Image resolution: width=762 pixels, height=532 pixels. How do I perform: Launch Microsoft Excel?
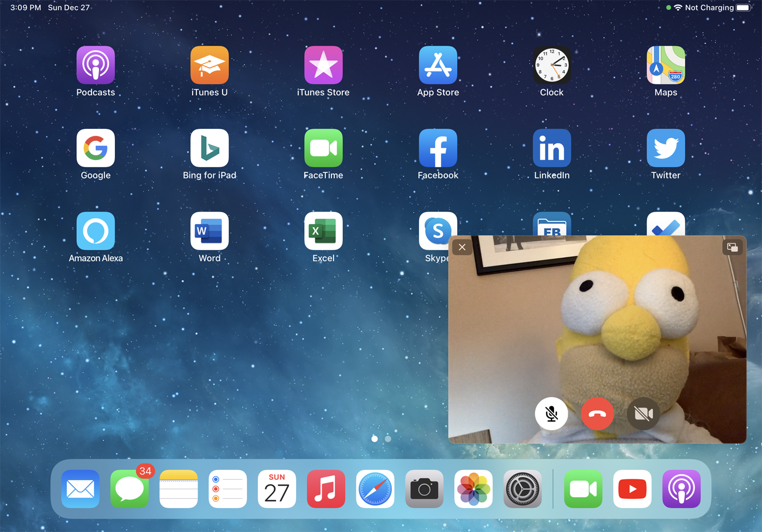pyautogui.click(x=323, y=231)
